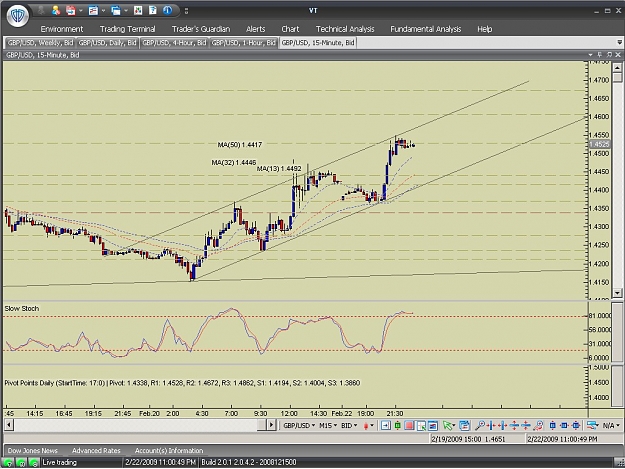
Task: Open the M15 timeframe dropdown
Action: click(328, 426)
